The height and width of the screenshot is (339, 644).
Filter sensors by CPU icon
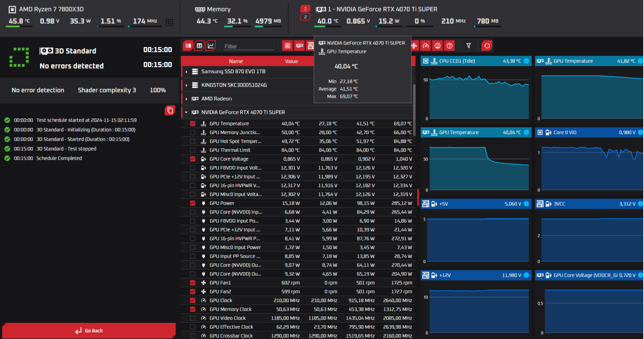(287, 46)
